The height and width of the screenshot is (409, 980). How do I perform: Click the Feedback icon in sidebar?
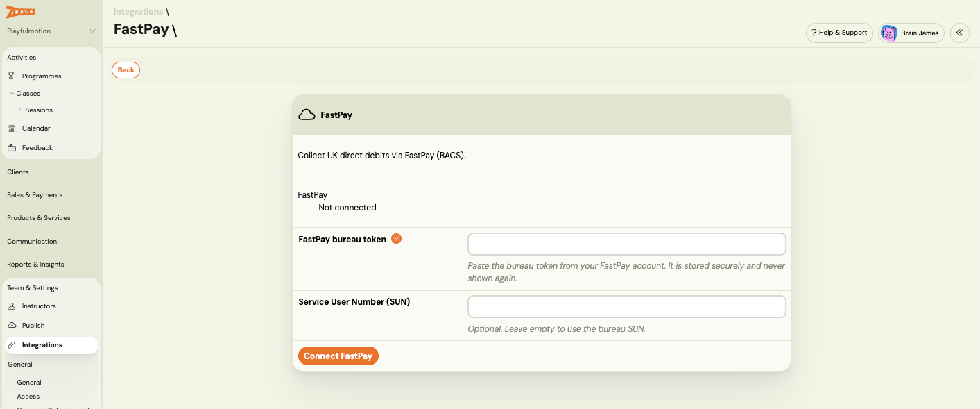[x=11, y=148]
